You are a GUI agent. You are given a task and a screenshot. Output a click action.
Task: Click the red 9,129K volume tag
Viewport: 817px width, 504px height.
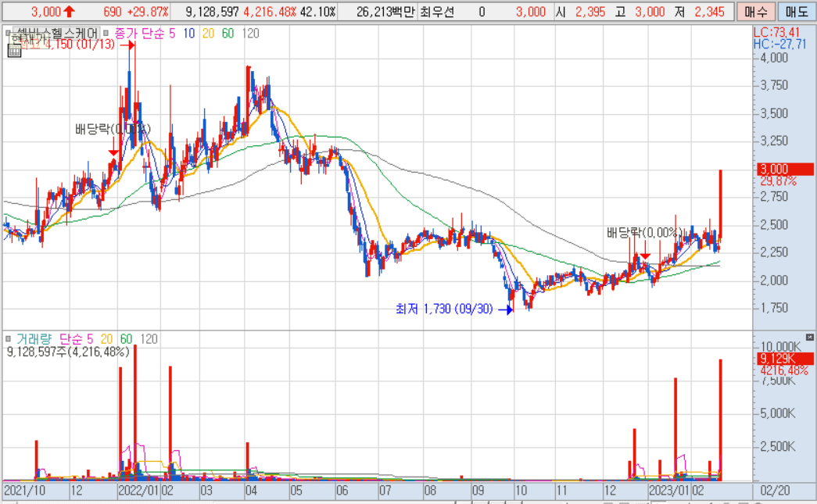click(x=785, y=359)
